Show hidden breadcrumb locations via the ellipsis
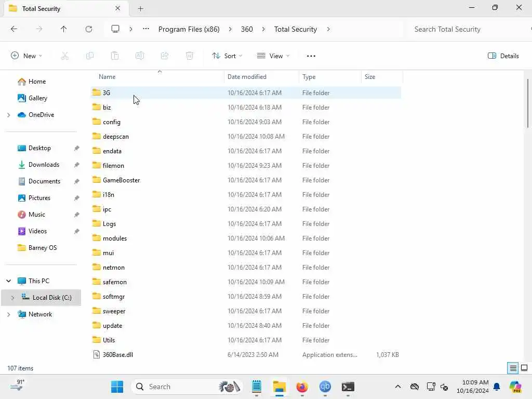Viewport: 532px width, 399px height. pos(146,29)
